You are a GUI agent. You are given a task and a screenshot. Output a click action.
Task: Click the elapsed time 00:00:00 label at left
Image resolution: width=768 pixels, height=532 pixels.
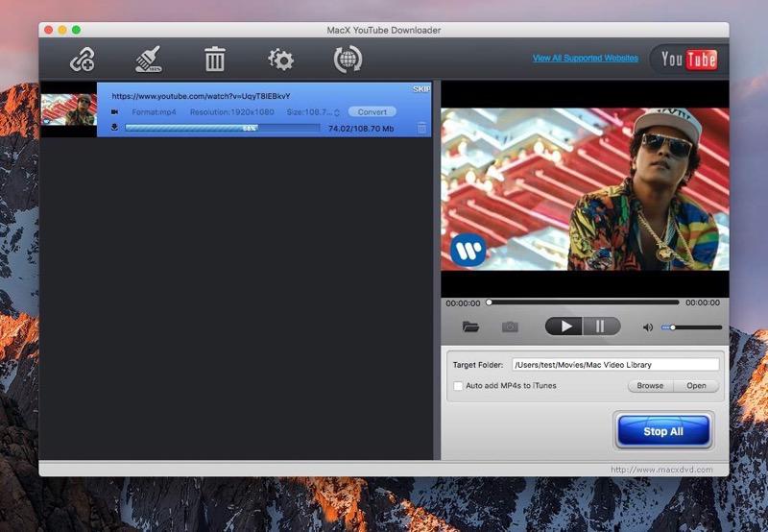click(x=463, y=303)
